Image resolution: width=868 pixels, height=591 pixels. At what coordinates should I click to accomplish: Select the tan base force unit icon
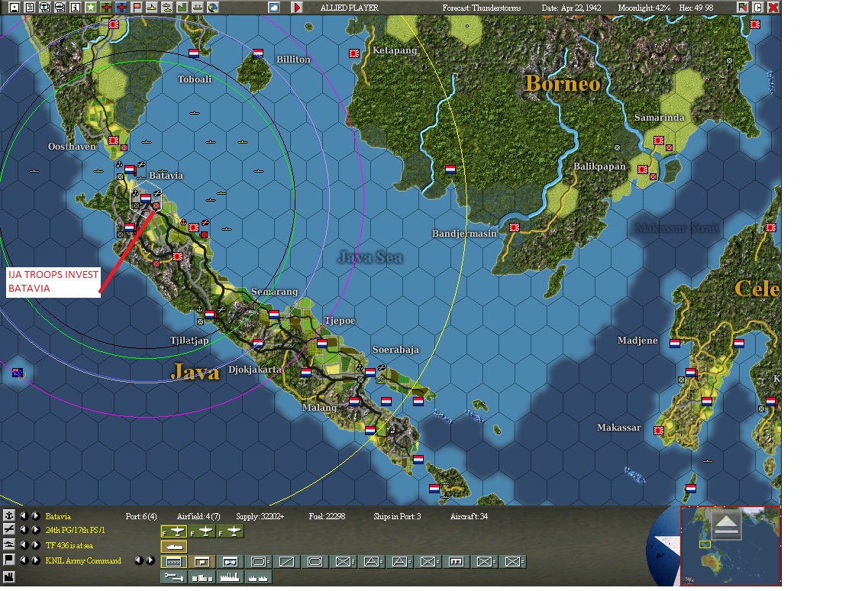click(x=202, y=562)
